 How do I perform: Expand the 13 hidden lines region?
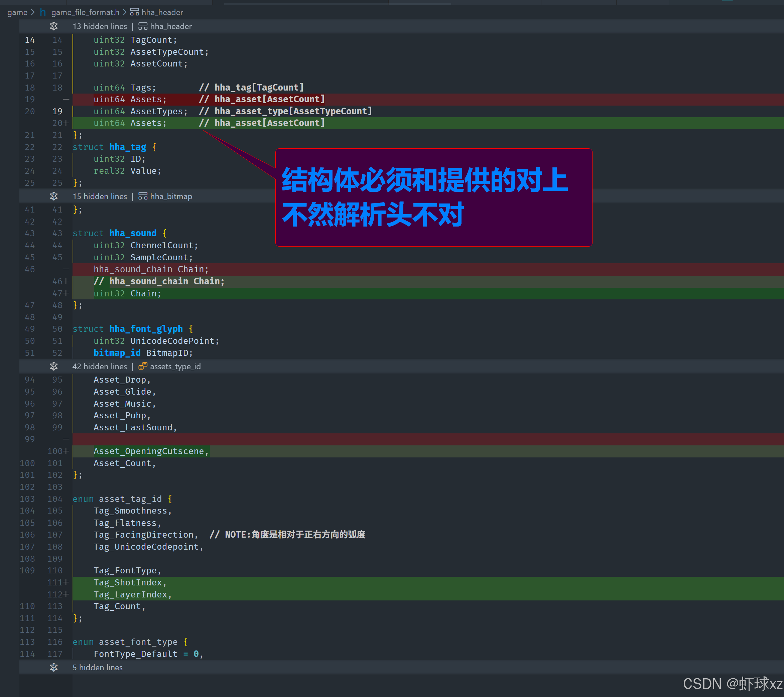pos(100,26)
